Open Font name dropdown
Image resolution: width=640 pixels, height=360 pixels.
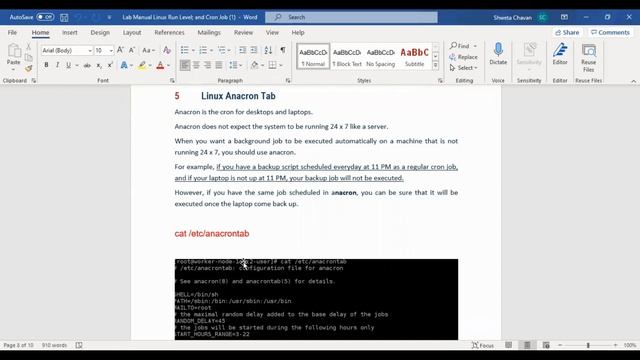[90, 51]
